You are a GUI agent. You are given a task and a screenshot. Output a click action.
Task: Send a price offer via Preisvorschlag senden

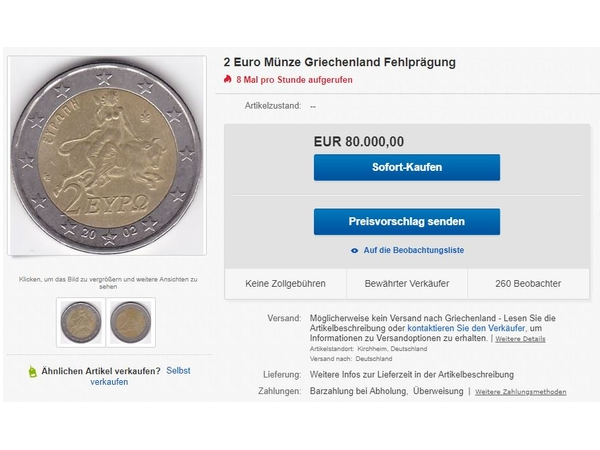pos(406,221)
